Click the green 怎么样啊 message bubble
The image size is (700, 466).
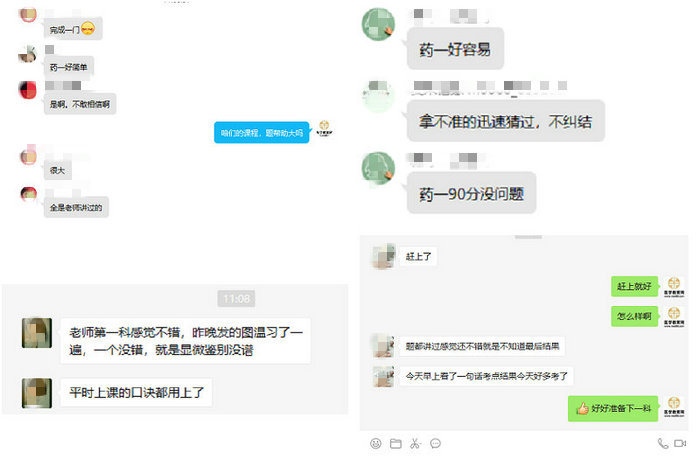[x=634, y=316]
